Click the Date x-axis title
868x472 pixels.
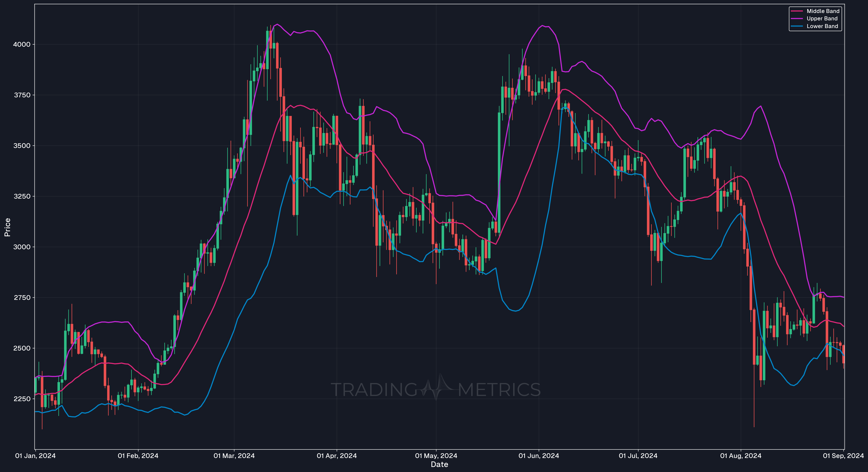439,465
